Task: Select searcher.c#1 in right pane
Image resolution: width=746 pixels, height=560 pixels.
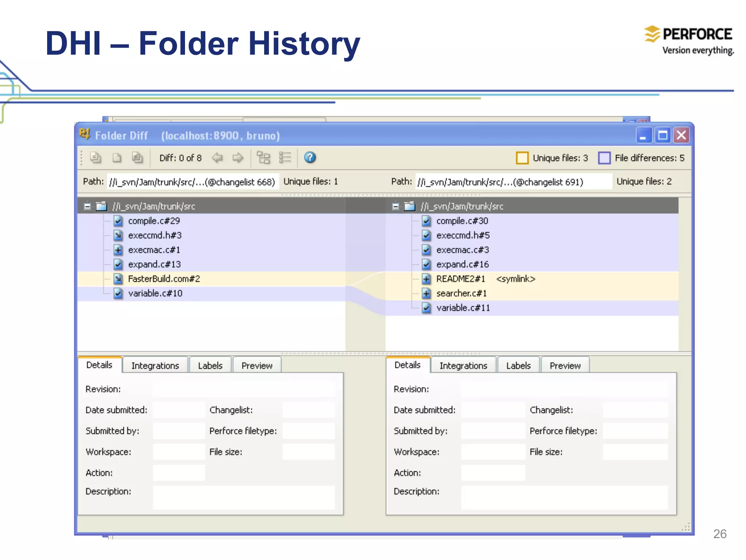Action: point(462,293)
